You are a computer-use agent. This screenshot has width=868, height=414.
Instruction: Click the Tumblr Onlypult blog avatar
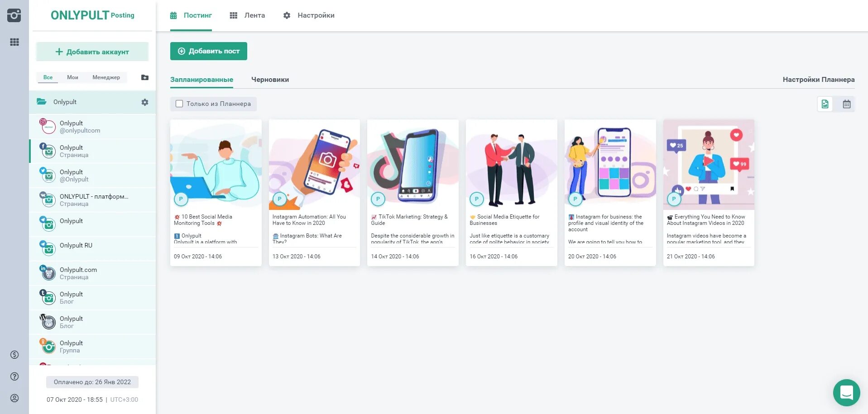pyautogui.click(x=48, y=298)
